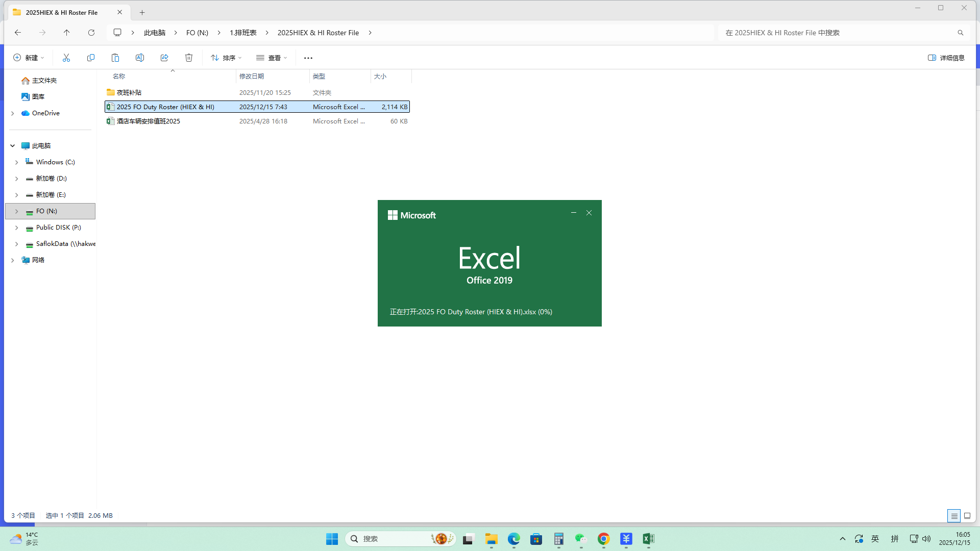Open the three-dot more options menu

308,58
